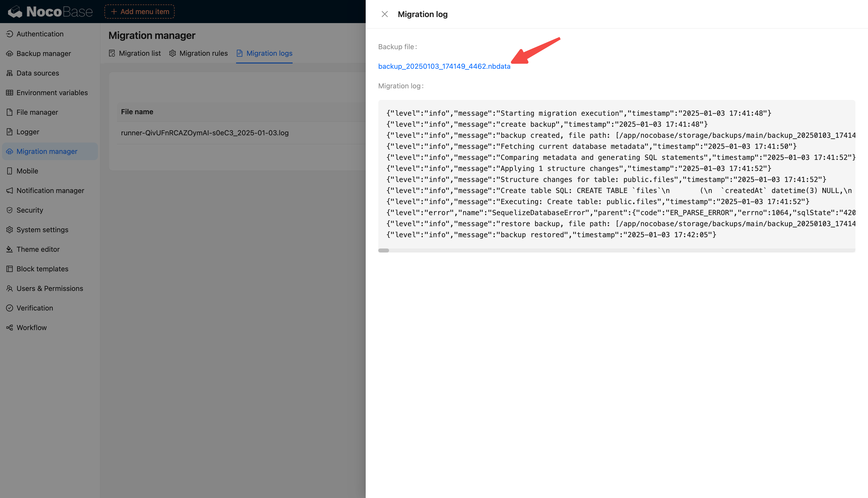Switch to Migration list tab
Image resolution: width=868 pixels, height=498 pixels.
coord(135,53)
